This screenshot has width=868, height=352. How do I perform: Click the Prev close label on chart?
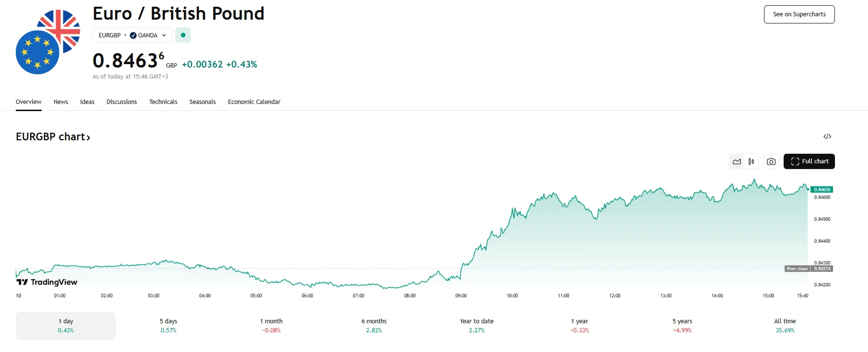[x=797, y=269]
